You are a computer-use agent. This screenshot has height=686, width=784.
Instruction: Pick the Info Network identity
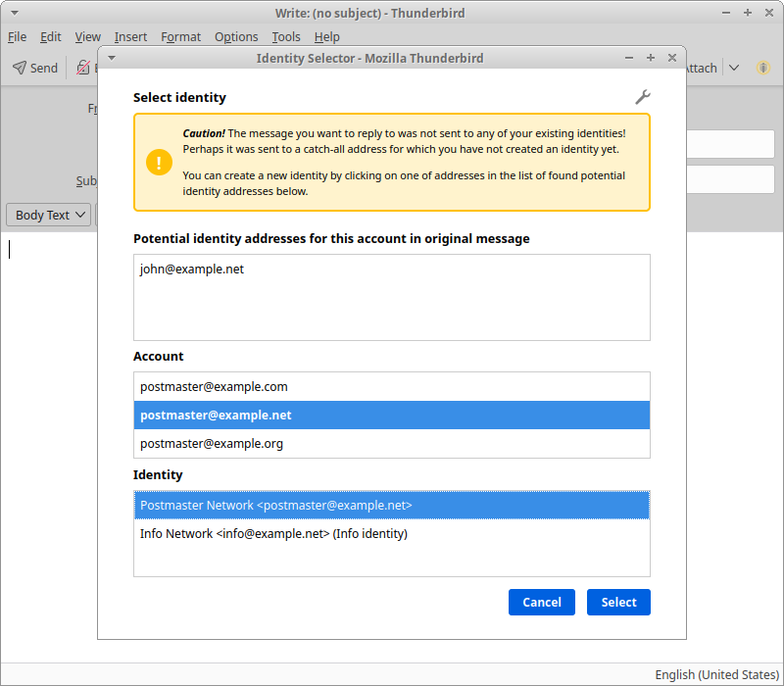pos(391,533)
